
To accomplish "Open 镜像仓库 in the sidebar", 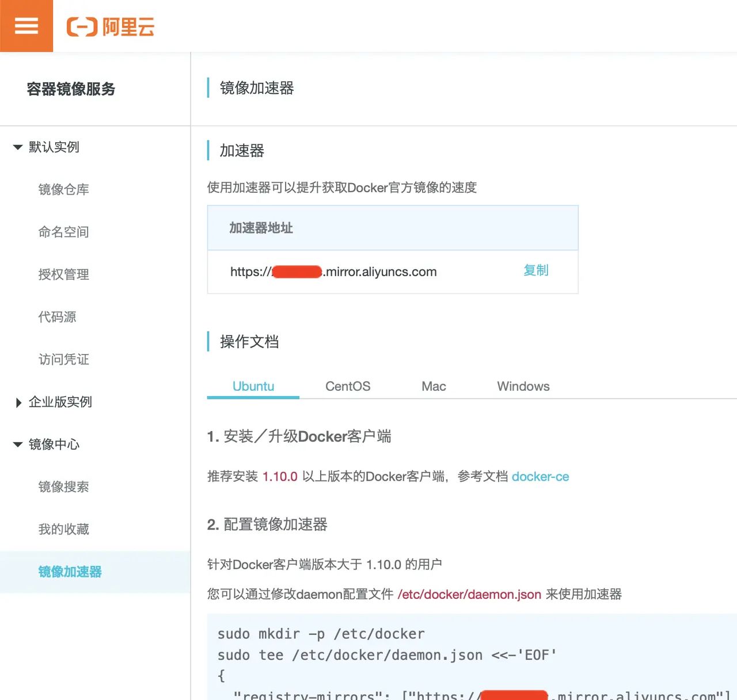I will pos(64,189).
